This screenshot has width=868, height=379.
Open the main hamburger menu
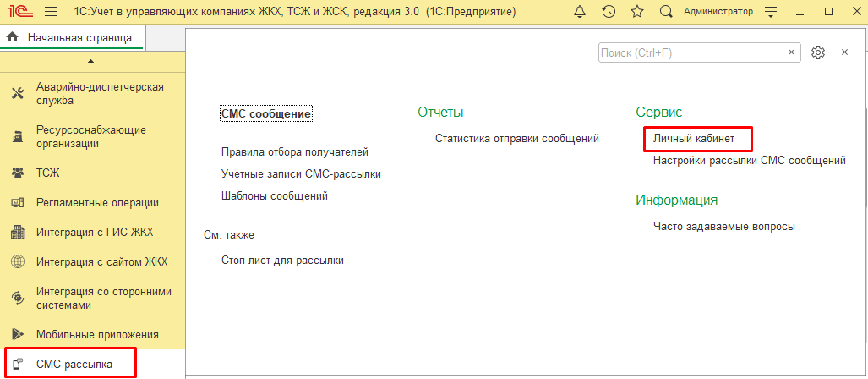[x=51, y=12]
